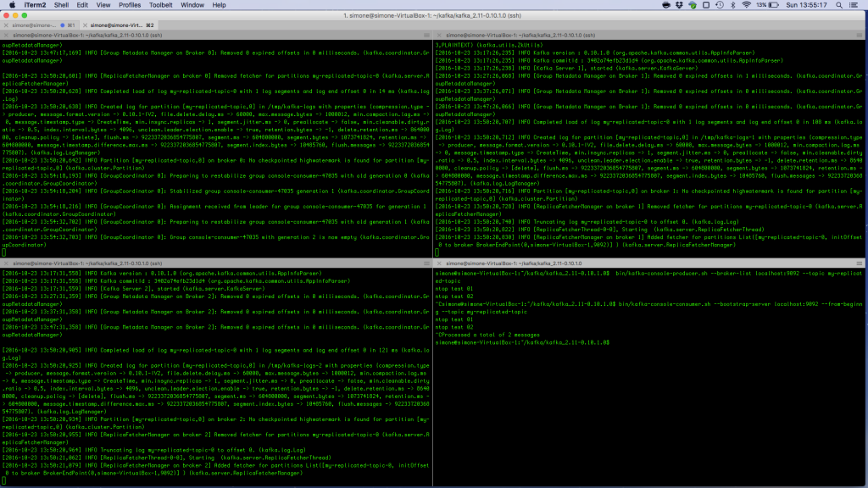The width and height of the screenshot is (868, 488).
Task: Open Notification Center list icon
Action: 854,5
